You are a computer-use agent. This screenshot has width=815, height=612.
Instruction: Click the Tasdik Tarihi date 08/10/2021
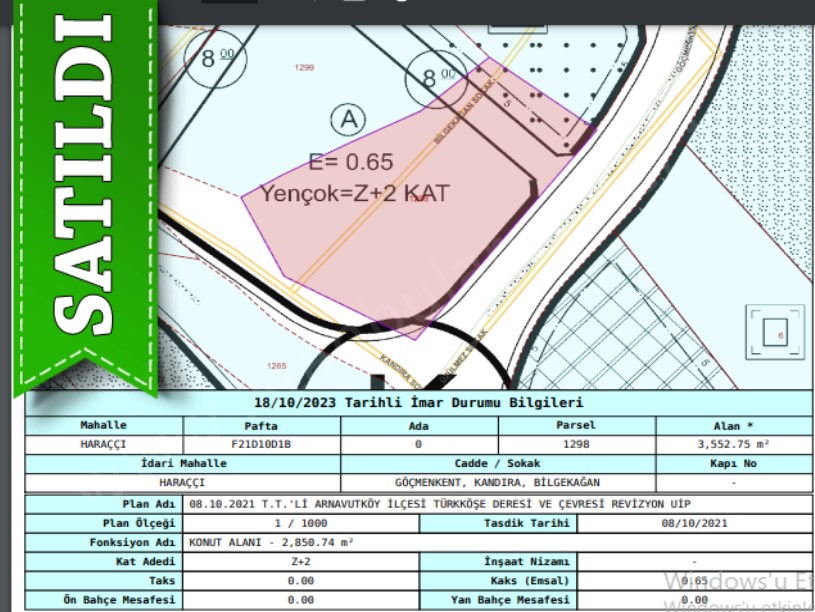coord(694,523)
